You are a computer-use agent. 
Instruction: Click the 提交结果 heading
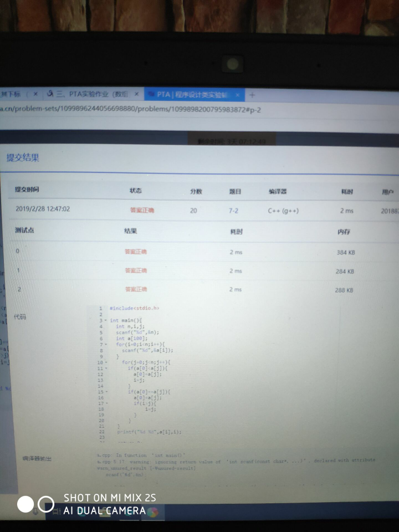[23, 157]
